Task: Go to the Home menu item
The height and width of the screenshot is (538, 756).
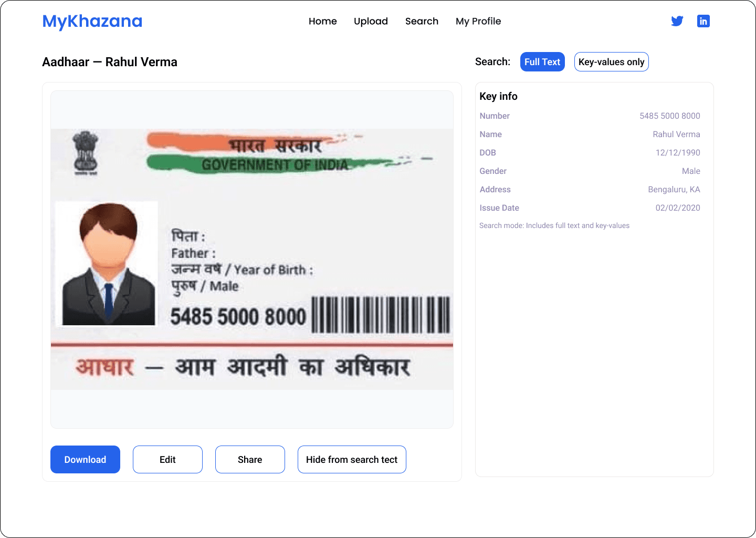Action: click(323, 21)
